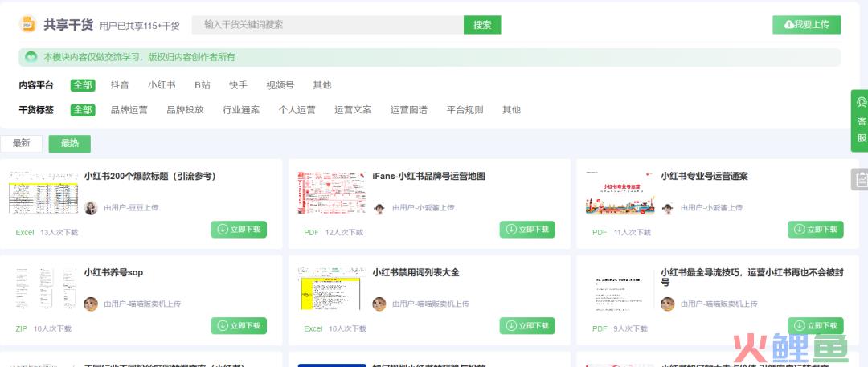Click user 豆豆 avatar on 200个爆款标题 card
Viewport: 868px width, 367px height.
91,207
